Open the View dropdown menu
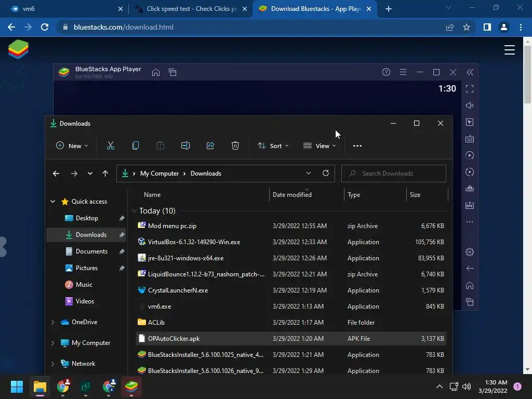The image size is (532, 399). [x=320, y=145]
